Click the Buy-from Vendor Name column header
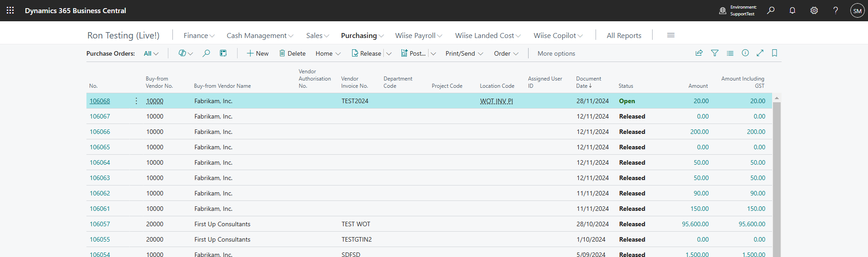The image size is (868, 257). coord(222,86)
